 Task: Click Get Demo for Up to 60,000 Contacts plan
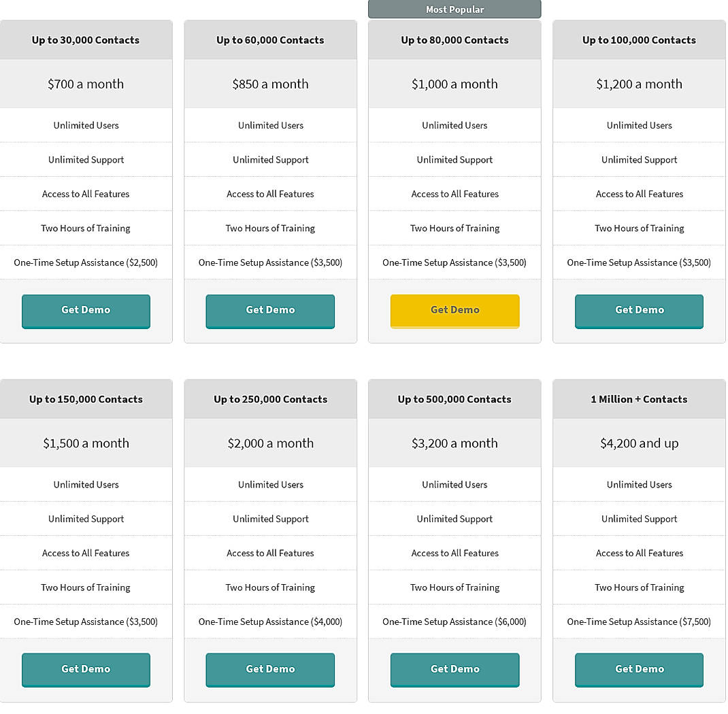pos(270,310)
